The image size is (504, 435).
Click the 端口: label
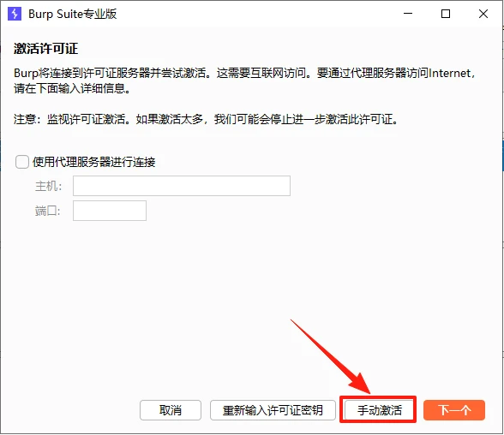tap(48, 211)
